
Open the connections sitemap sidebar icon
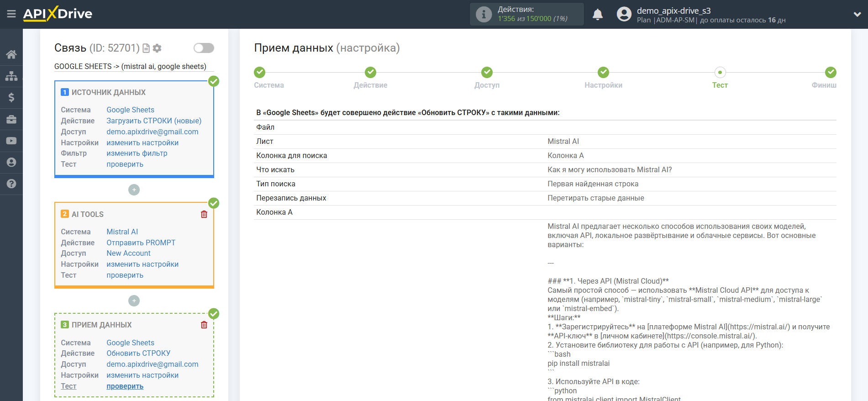click(11, 76)
